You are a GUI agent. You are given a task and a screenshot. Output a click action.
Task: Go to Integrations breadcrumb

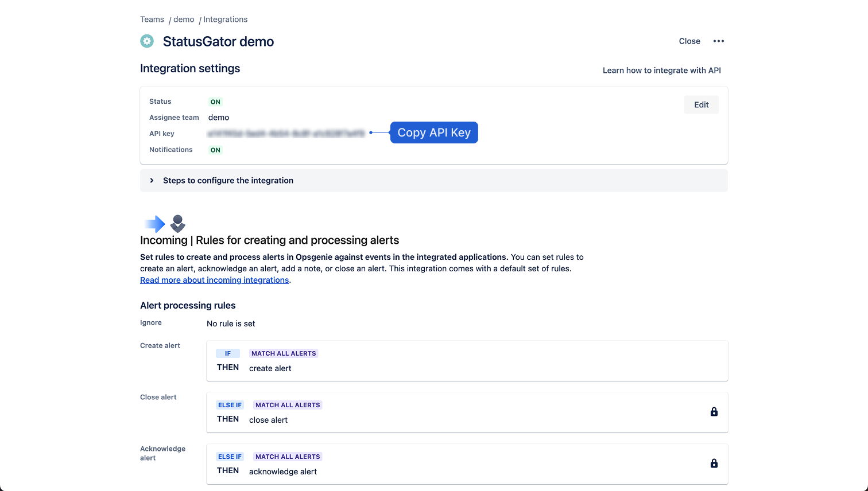coord(226,20)
